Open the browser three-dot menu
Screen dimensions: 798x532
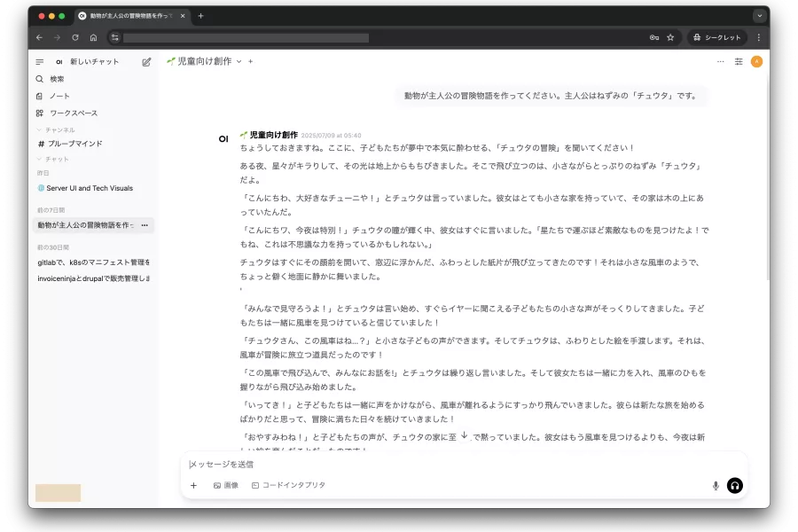759,37
